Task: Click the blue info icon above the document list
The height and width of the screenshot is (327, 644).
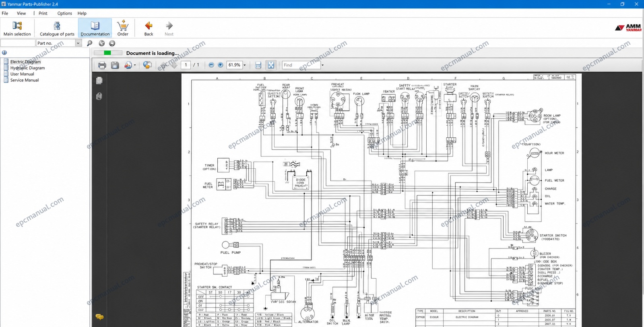Action: click(x=4, y=52)
